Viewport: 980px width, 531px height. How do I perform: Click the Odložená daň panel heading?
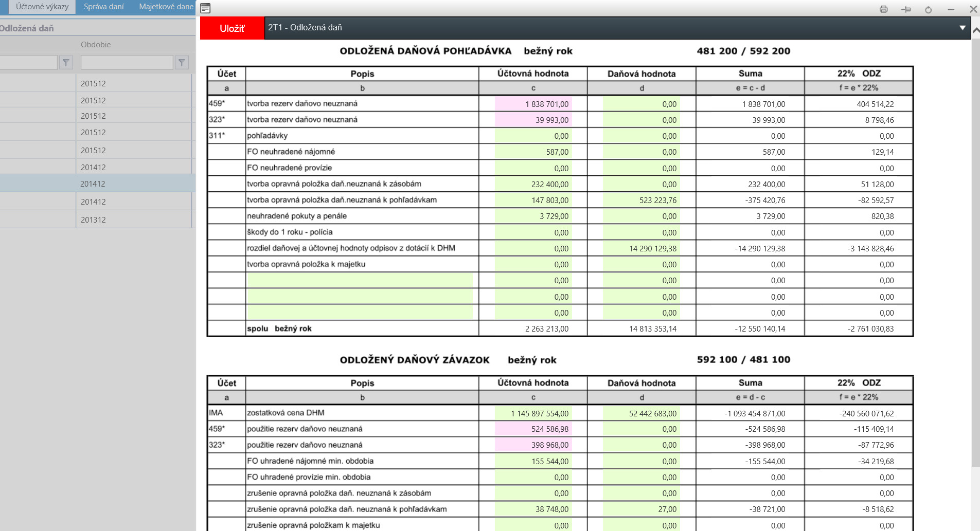pyautogui.click(x=27, y=28)
